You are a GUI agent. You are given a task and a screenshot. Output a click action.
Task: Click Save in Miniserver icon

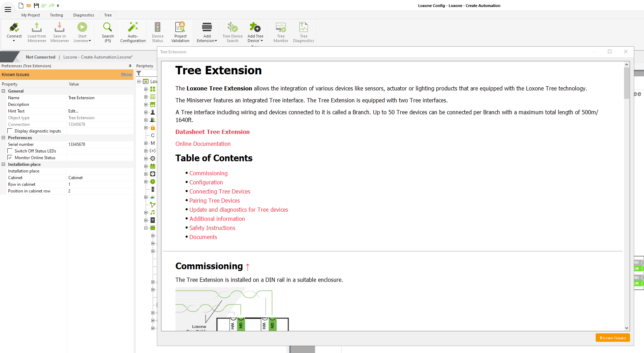click(x=60, y=28)
